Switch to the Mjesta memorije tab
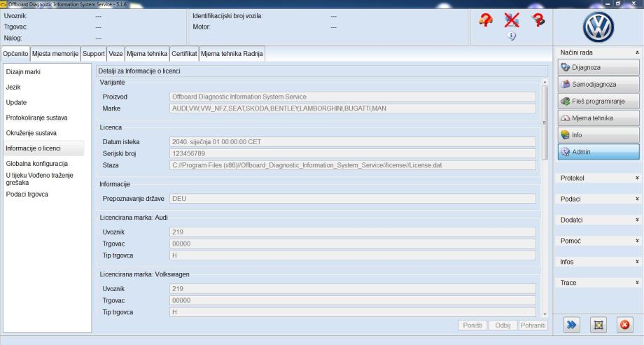 coord(55,54)
